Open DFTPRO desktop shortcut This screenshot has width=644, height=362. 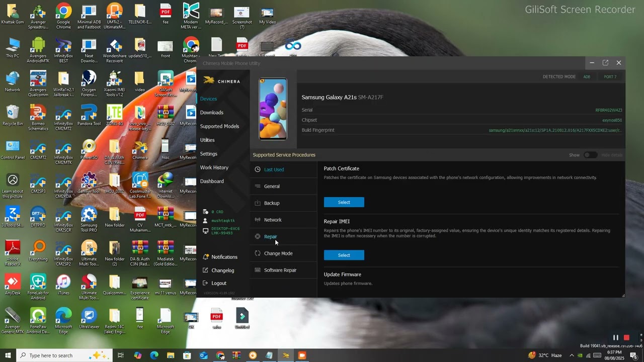coord(38,216)
